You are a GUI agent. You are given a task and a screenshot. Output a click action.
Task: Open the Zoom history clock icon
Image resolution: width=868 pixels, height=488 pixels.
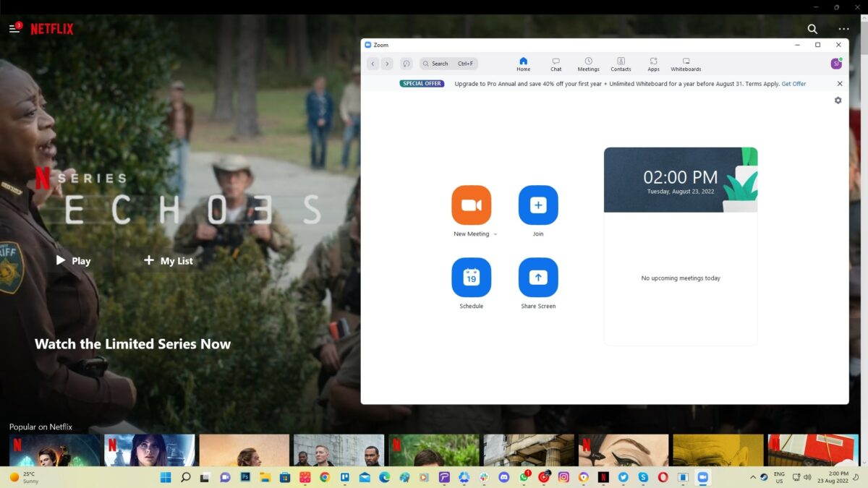click(x=407, y=64)
